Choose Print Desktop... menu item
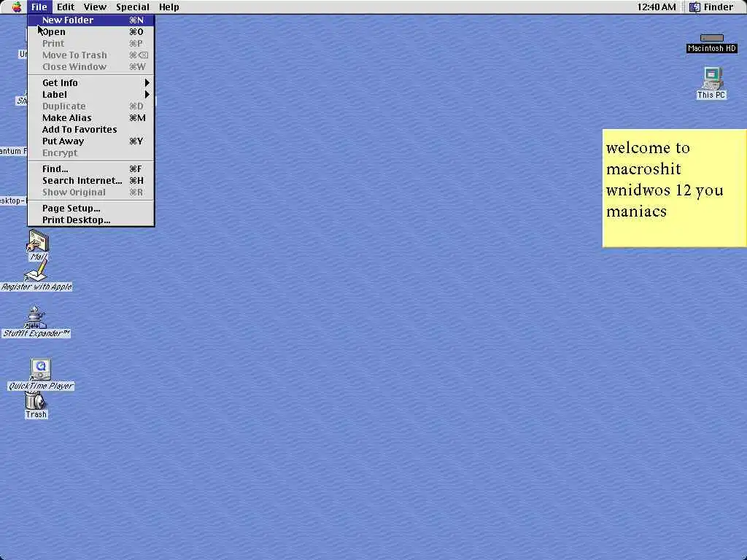Image resolution: width=747 pixels, height=560 pixels. pyautogui.click(x=91, y=220)
